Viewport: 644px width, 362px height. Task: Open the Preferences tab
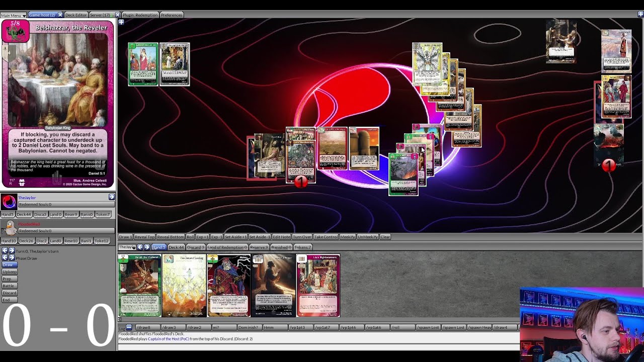(172, 15)
